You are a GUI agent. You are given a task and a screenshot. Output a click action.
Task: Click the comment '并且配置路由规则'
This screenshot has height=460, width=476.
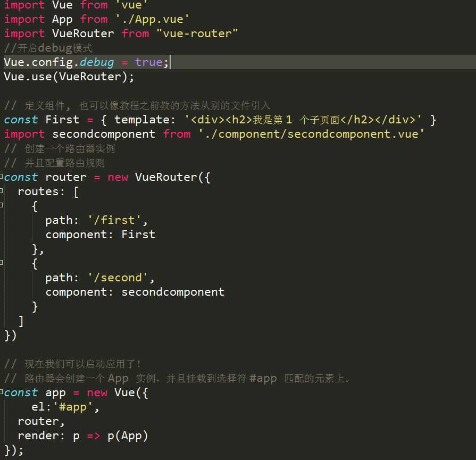(x=55, y=163)
